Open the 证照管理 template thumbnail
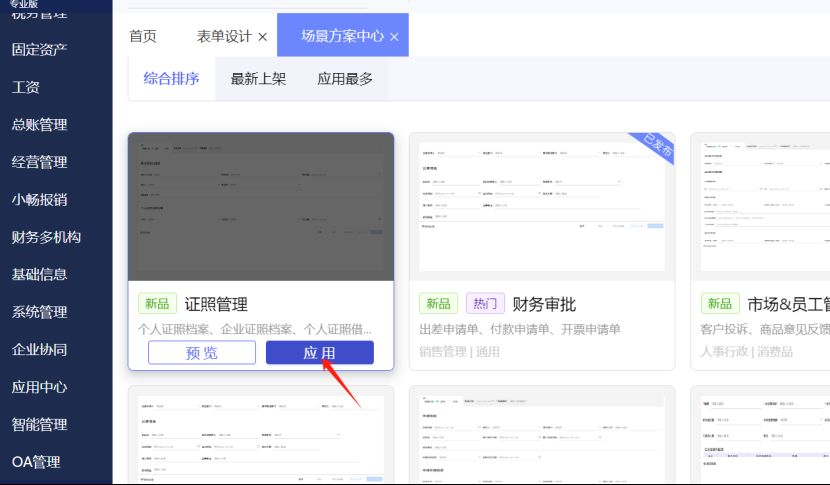The width and height of the screenshot is (830, 485). [260, 205]
